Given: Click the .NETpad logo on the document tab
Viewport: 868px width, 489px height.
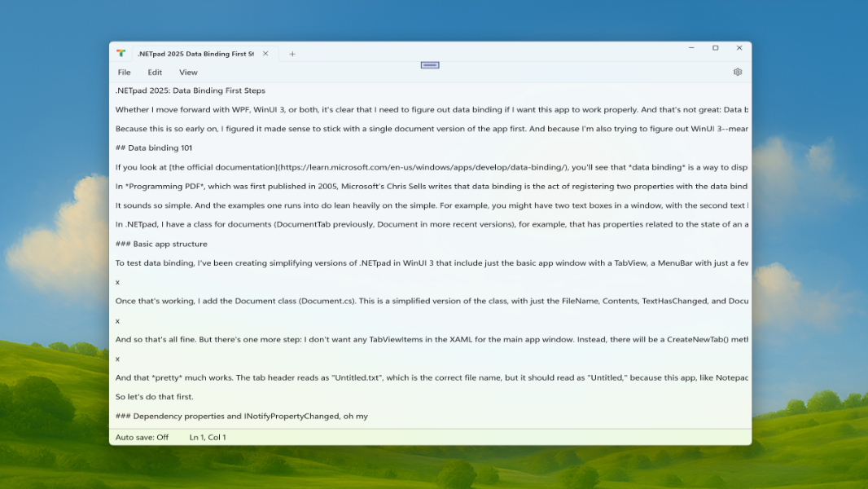Looking at the screenshot, I should [x=121, y=53].
